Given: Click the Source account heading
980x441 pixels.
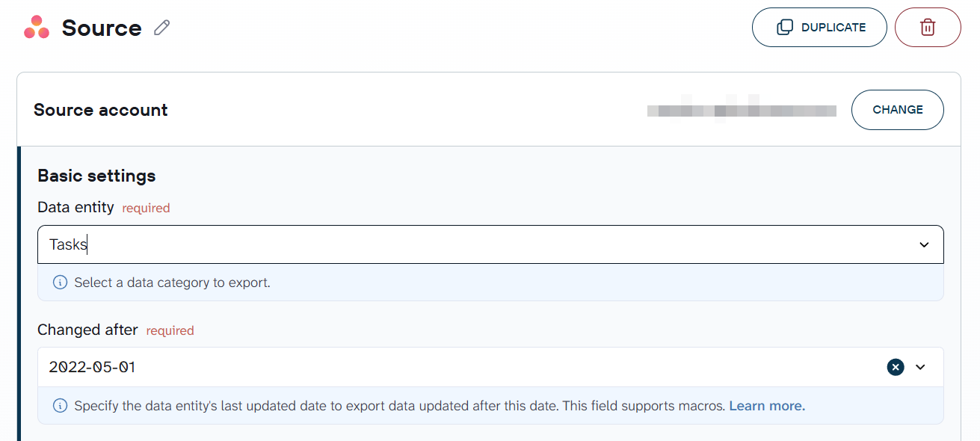Looking at the screenshot, I should coord(101,110).
